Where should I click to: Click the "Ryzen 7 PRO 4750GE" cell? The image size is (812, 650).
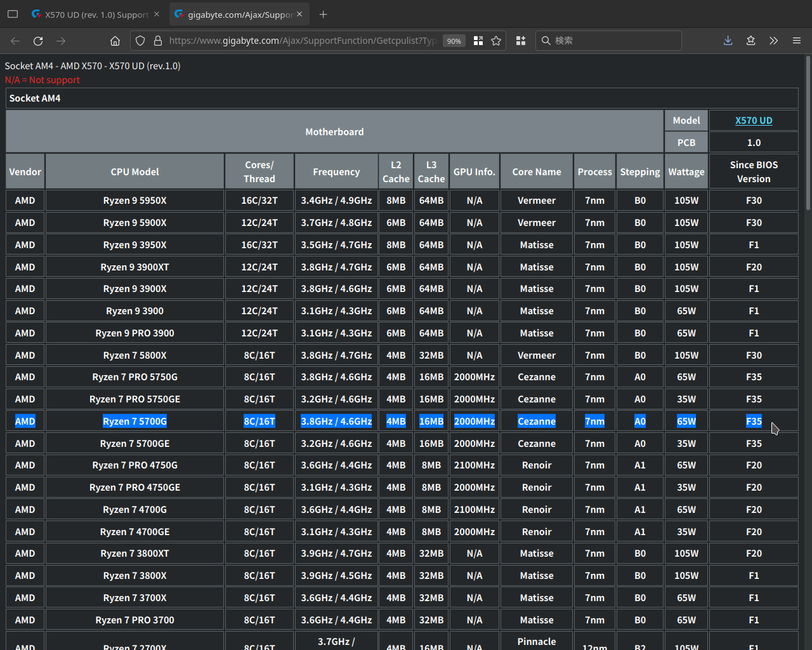(135, 487)
